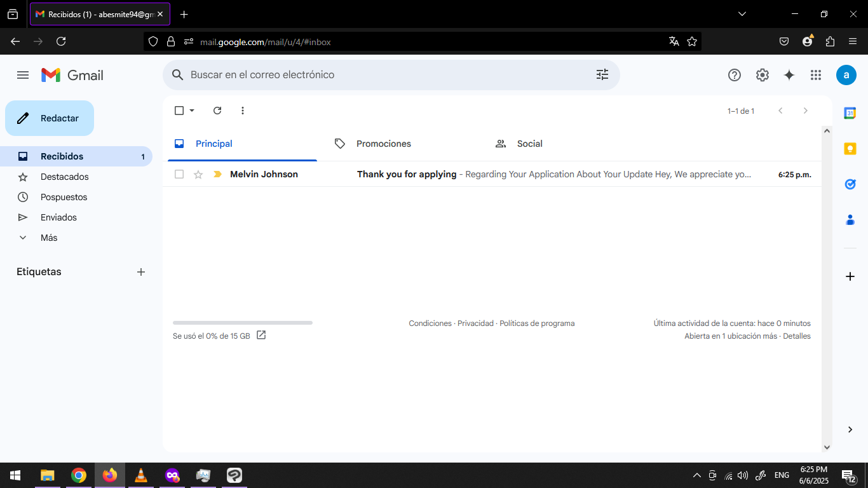868x488 pixels.
Task: Show search options filter icon
Action: click(602, 75)
